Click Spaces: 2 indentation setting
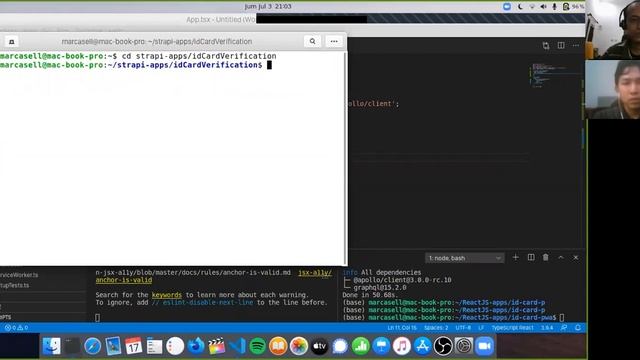Image resolution: width=640 pixels, height=360 pixels. [x=436, y=328]
